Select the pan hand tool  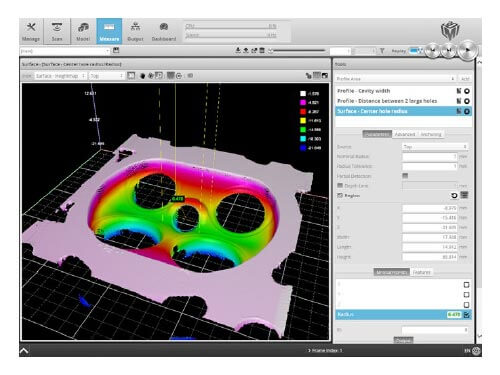[x=142, y=76]
